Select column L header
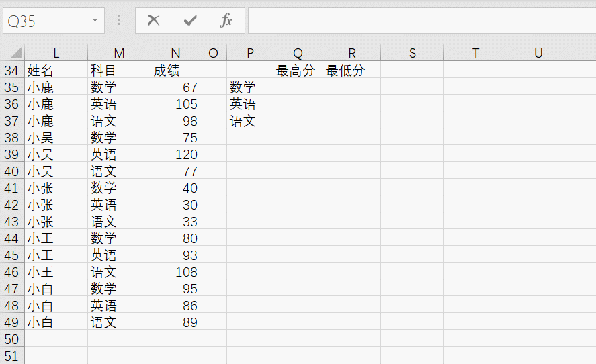This screenshot has height=364, width=596. (56, 53)
